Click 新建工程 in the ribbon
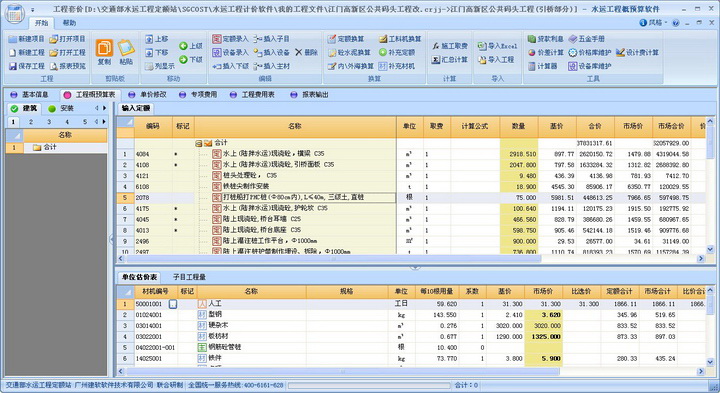The height and width of the screenshot is (393, 720). (x=27, y=53)
